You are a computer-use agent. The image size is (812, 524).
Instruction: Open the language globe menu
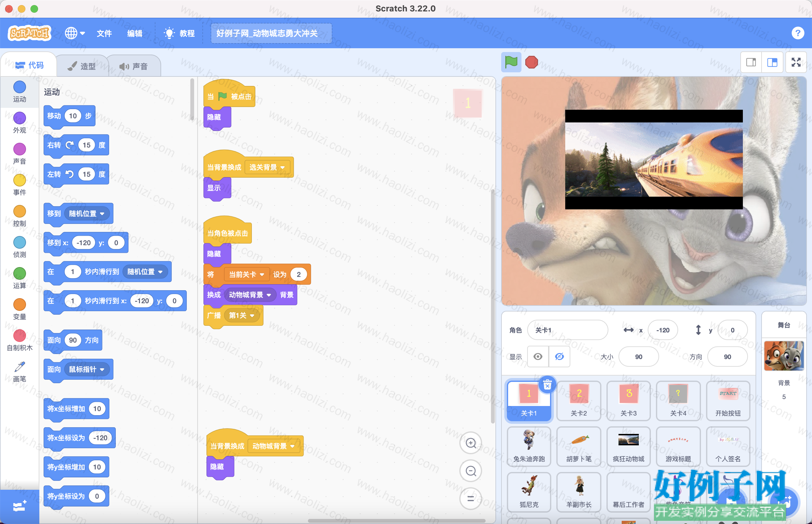75,33
